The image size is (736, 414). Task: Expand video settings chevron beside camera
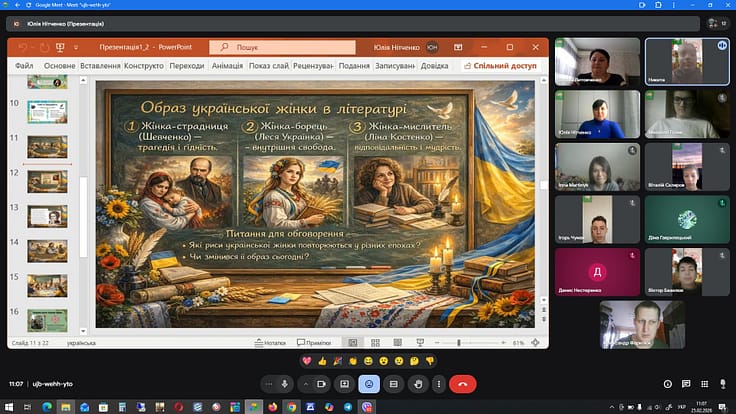pyautogui.click(x=305, y=383)
